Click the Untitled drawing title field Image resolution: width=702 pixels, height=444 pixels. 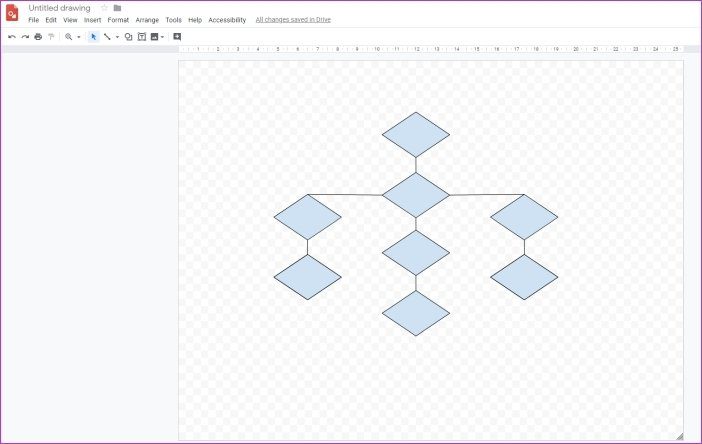pos(59,8)
